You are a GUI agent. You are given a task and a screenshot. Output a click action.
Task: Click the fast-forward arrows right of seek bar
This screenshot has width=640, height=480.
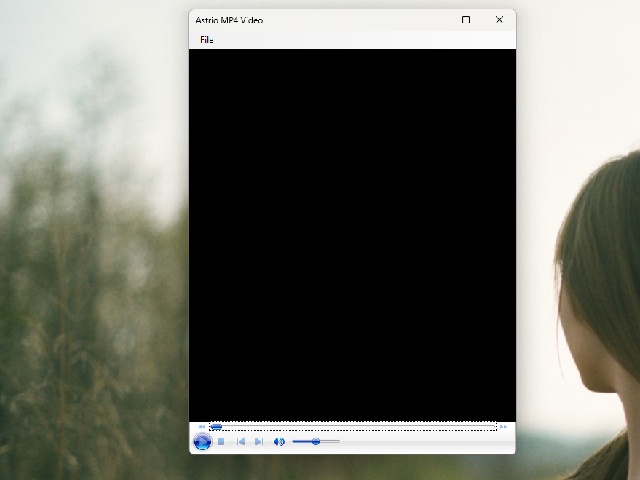504,427
